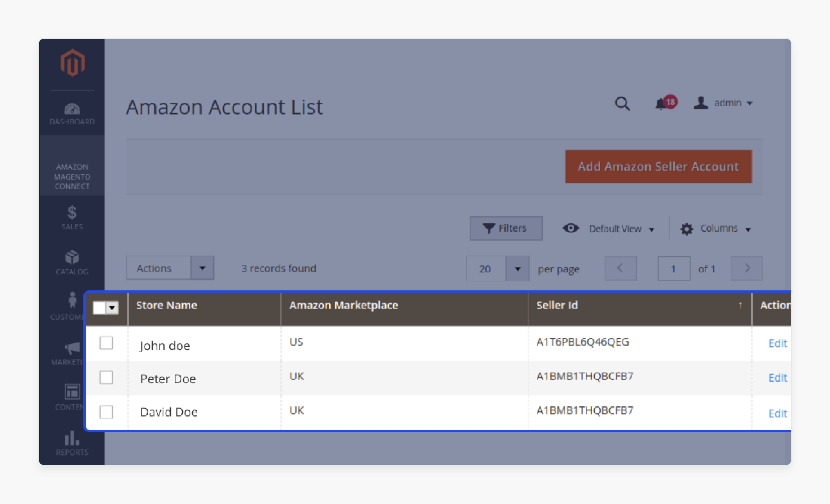Click David Doe's seller id A1BMB1THQBCFB7

[x=585, y=411]
